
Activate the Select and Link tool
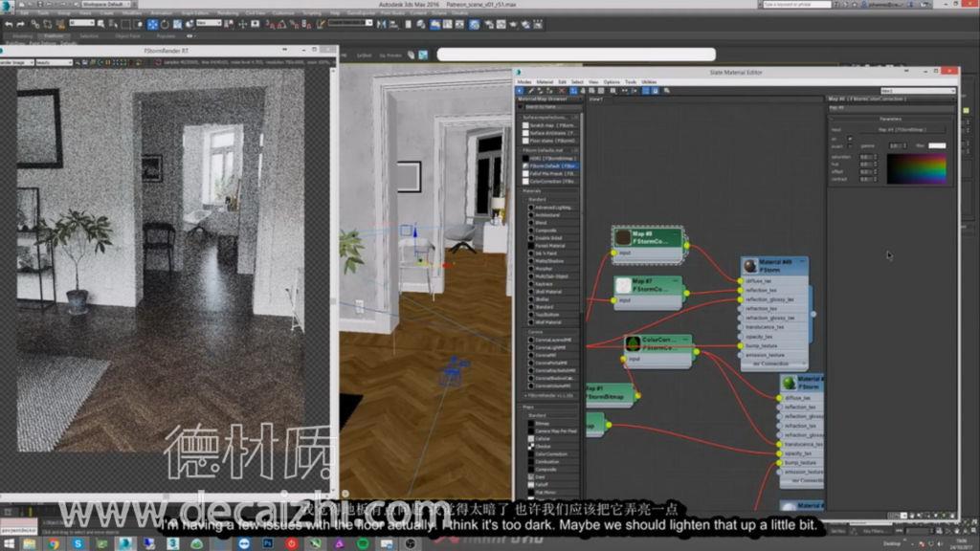click(35, 24)
